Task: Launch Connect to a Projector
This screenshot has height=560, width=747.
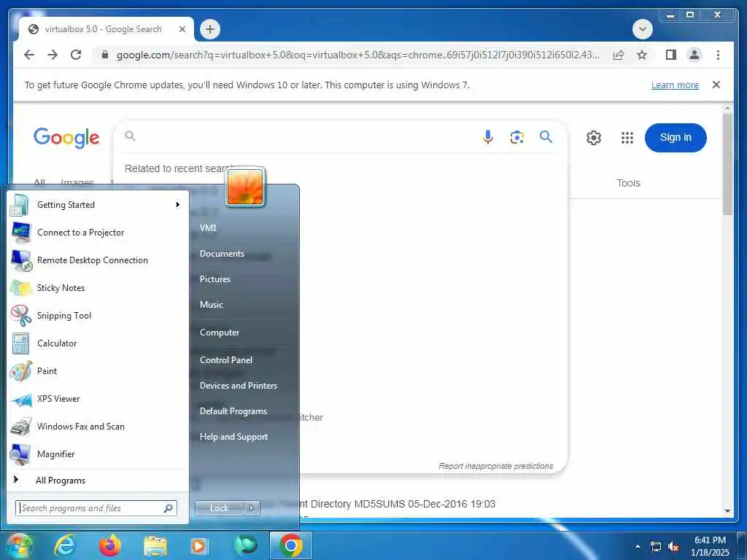Action: [x=98, y=233]
